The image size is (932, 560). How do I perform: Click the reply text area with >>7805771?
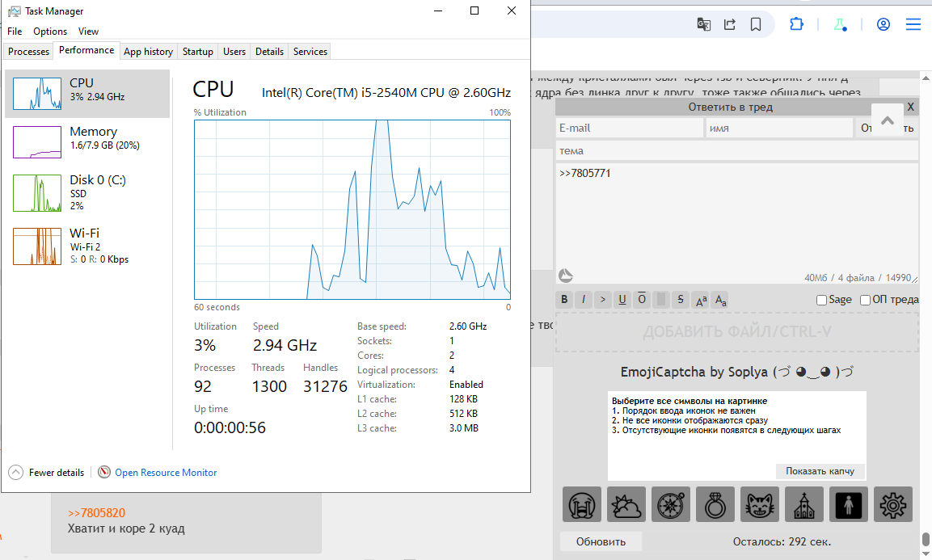coord(737,223)
